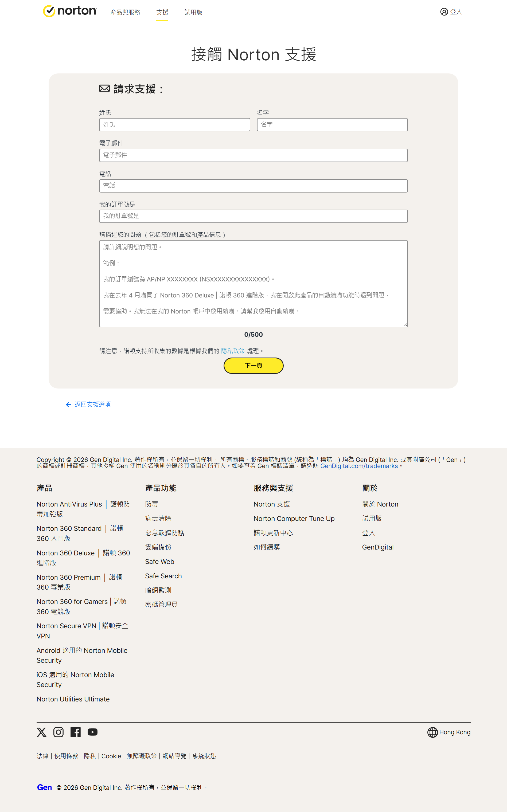Image resolution: width=507 pixels, height=812 pixels.
Task: Open the 病毒清除 feature link
Action: coord(158,519)
